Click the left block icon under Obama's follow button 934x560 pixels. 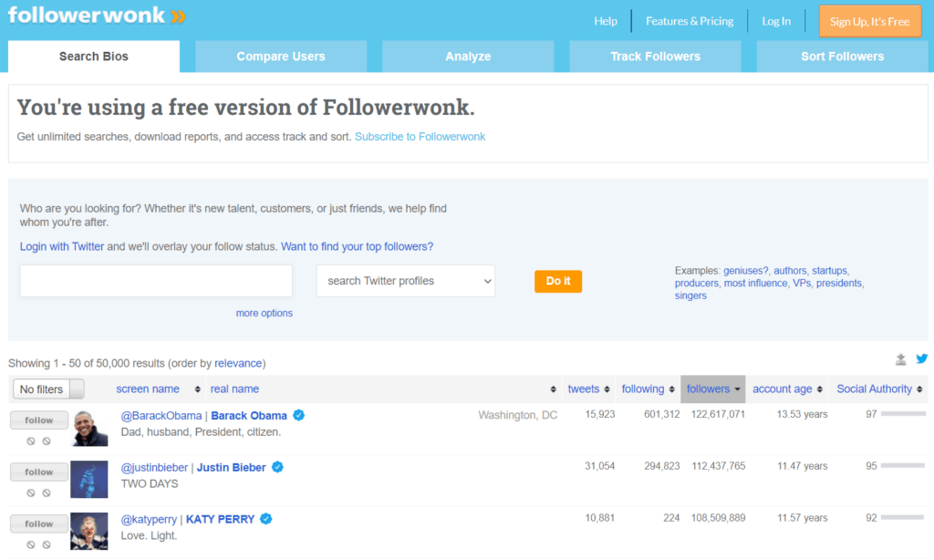[31, 441]
